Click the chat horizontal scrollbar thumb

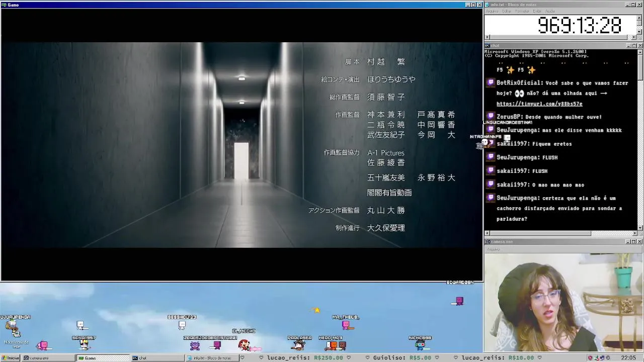point(540,233)
